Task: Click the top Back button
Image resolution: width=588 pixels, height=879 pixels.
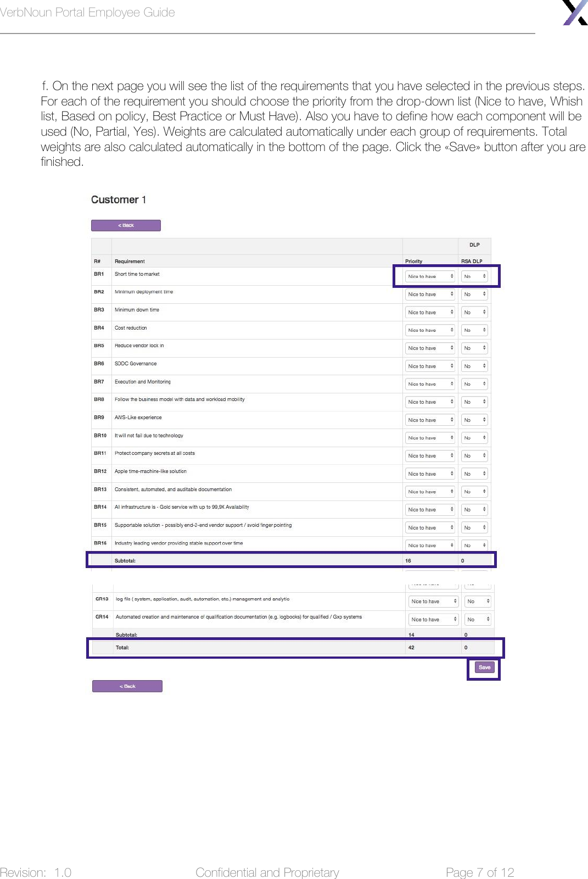Action: (126, 225)
